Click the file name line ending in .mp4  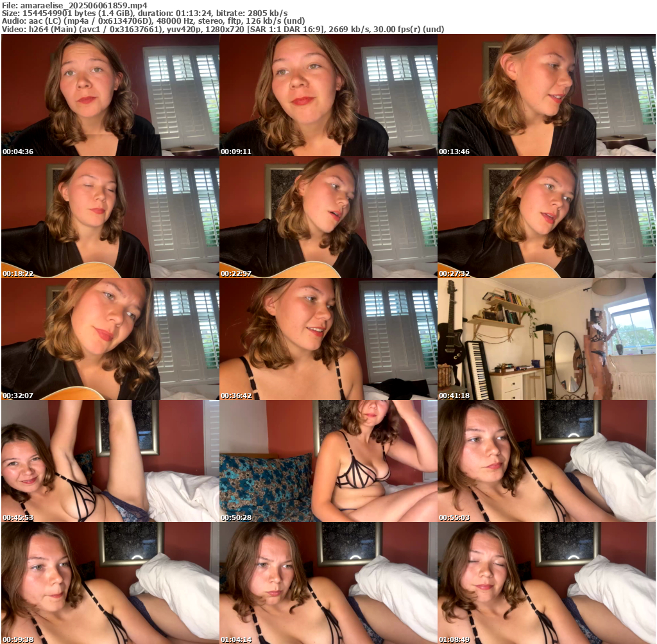(x=74, y=5)
